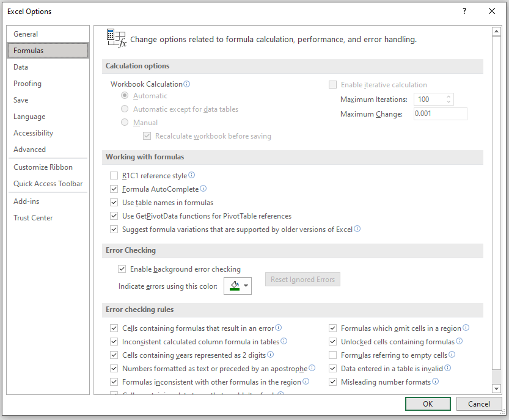Click info icon for formulas inconsistent with region
This screenshot has width=509, height=420.
pyautogui.click(x=306, y=382)
